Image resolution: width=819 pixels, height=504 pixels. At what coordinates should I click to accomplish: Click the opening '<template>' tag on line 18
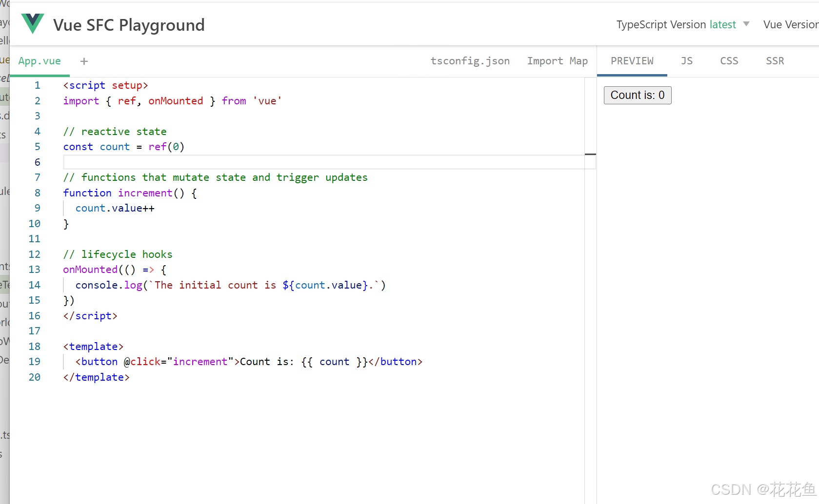93,347
